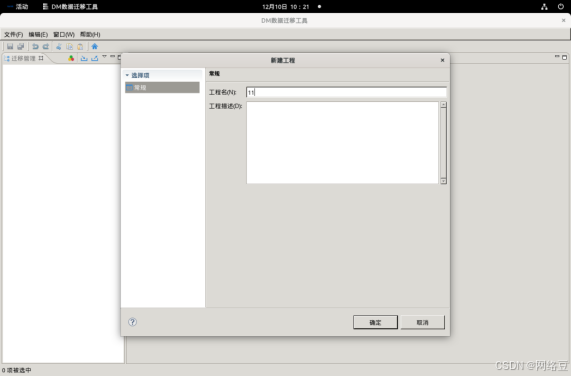This screenshot has height=377, width=572.
Task: Click the 取消 button
Action: click(x=422, y=322)
